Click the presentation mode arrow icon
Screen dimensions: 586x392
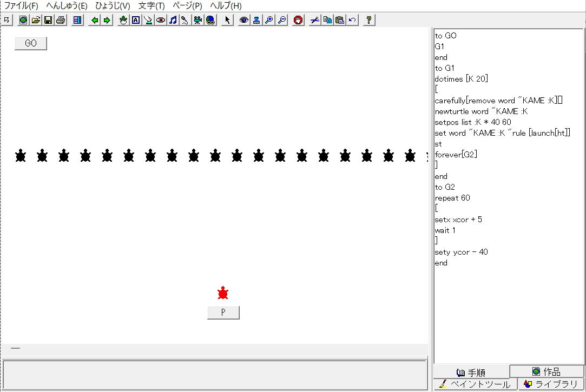coord(6,20)
